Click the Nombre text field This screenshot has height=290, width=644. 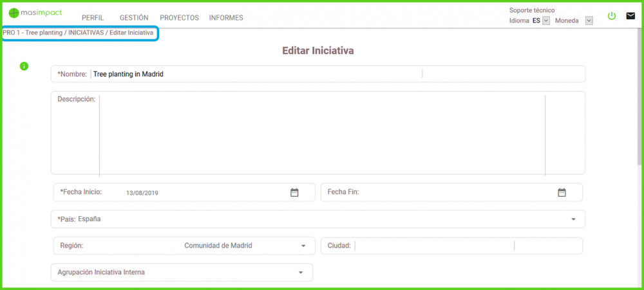point(256,74)
